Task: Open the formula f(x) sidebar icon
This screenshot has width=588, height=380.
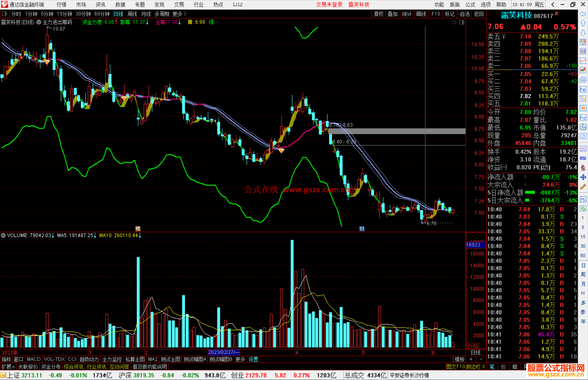Action: point(583,127)
